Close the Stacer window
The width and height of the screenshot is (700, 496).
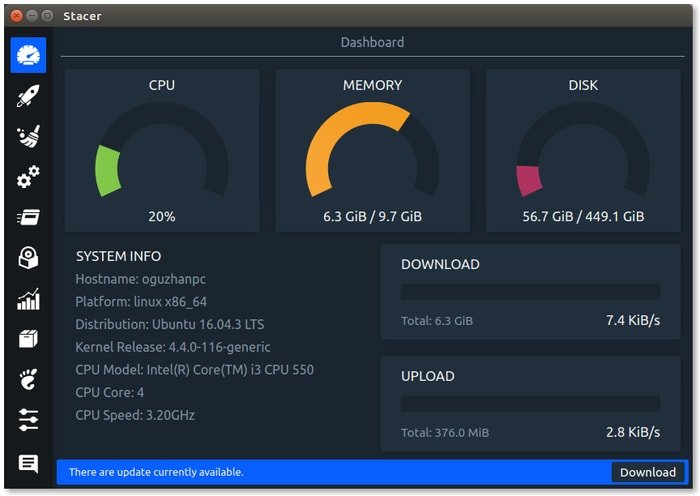[x=16, y=16]
